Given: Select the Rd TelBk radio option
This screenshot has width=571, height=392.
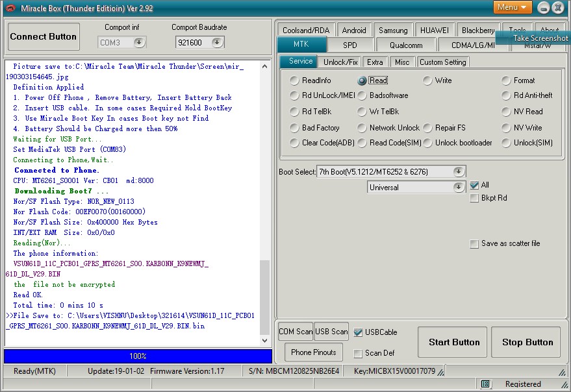Looking at the screenshot, I should pyautogui.click(x=311, y=112).
